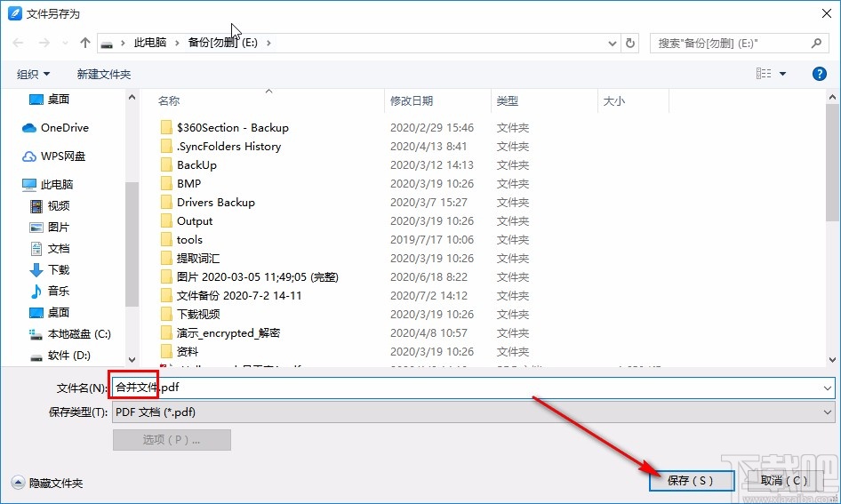Viewport: 841px width, 504px height.
Task: Open the recent locations dropdown arrow
Action: (65, 43)
